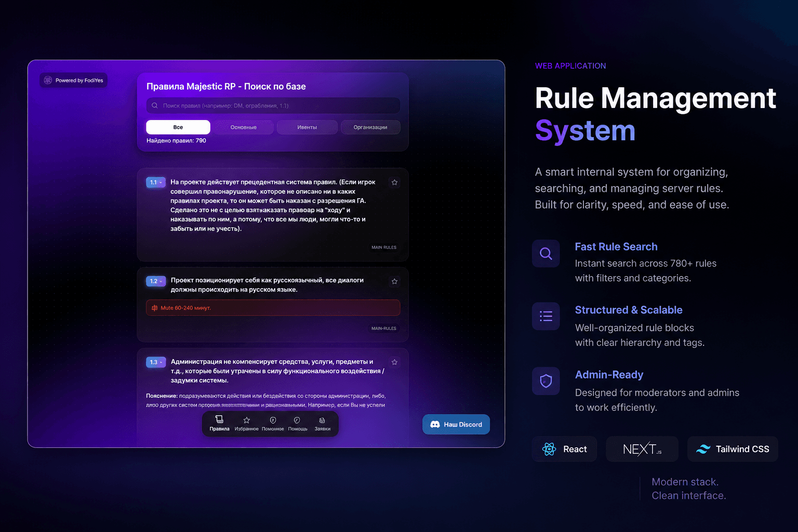
Task: Click the Structured & Scalable heading
Action: (629, 310)
